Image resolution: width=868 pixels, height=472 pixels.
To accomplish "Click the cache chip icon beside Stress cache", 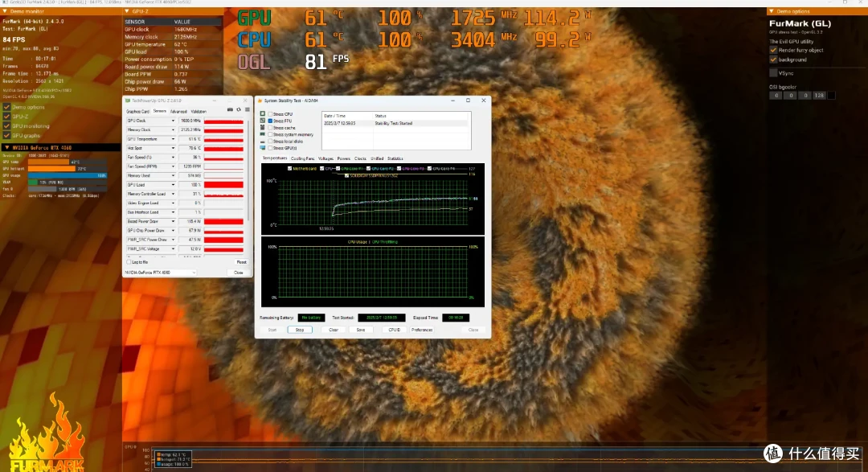I will tap(263, 127).
